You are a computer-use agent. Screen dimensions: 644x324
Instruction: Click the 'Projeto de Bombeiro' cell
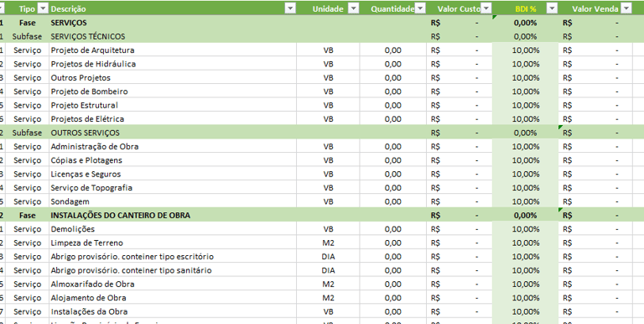[x=173, y=91]
